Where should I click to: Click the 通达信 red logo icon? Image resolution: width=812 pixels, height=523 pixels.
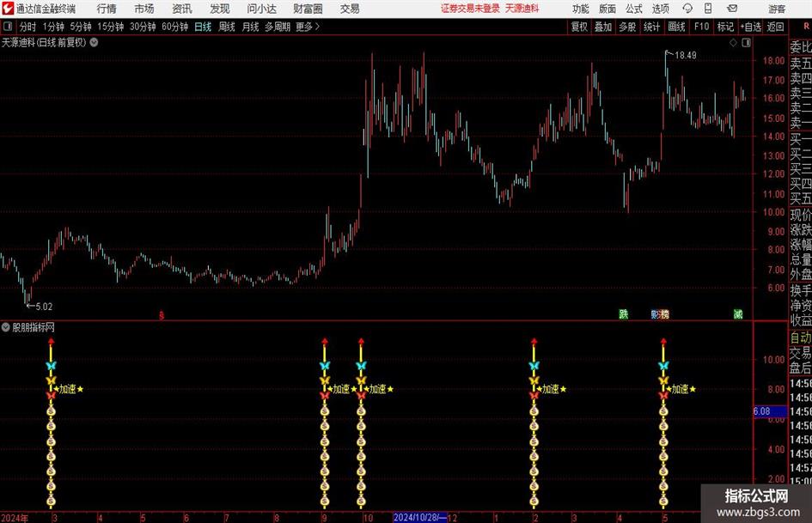tap(9, 9)
